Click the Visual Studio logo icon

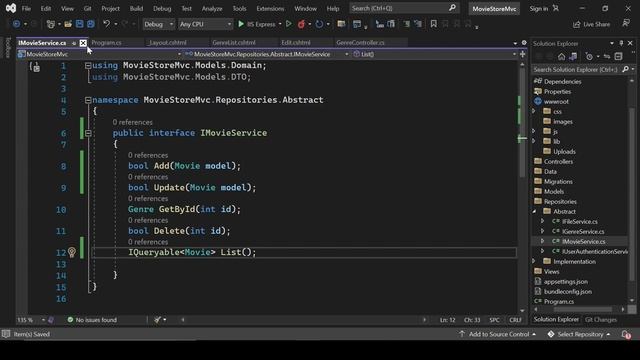click(11, 8)
